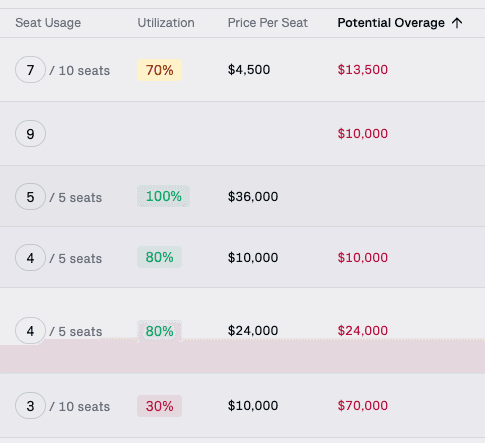Screen dimensions: 485x443
Task: Click the $4,500 price per seat
Action: click(x=249, y=70)
